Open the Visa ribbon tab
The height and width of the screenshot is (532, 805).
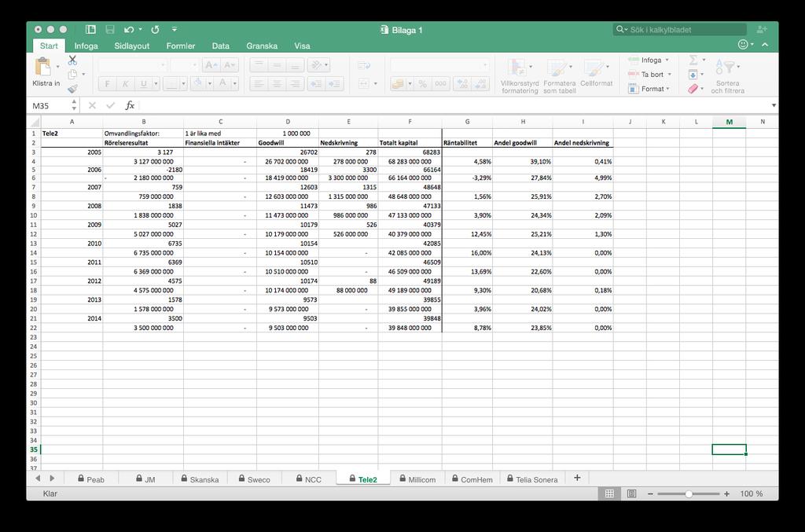coord(302,46)
